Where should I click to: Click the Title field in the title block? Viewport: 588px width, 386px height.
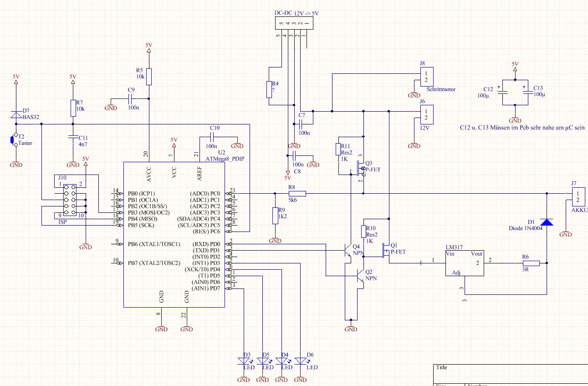click(441, 367)
